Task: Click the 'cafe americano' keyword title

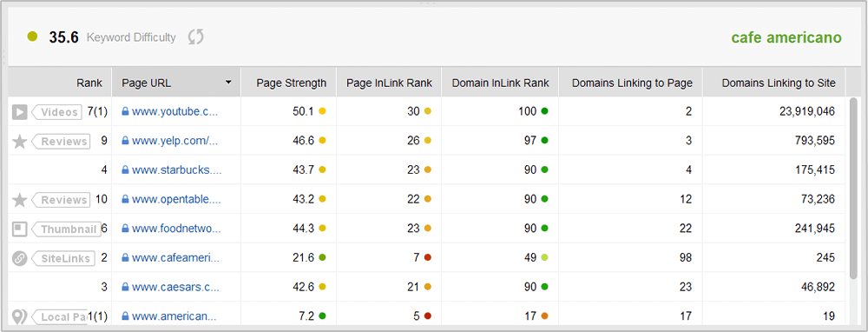Action: pyautogui.click(x=786, y=37)
